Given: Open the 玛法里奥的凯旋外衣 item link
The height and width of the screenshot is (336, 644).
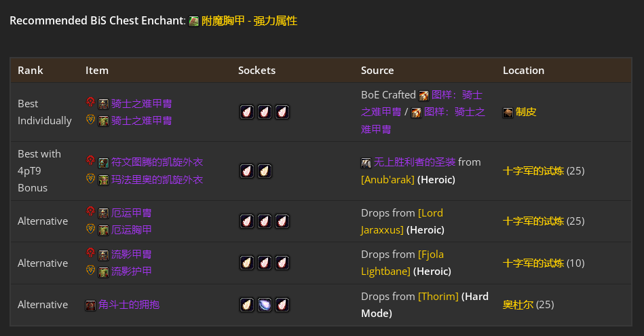Looking at the screenshot, I should point(157,179).
